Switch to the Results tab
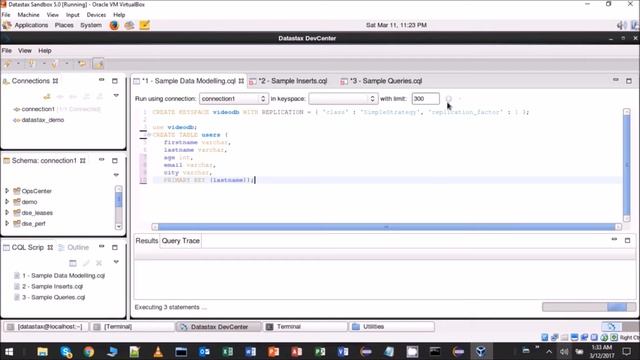Image resolution: width=640 pixels, height=360 pixels. click(147, 241)
